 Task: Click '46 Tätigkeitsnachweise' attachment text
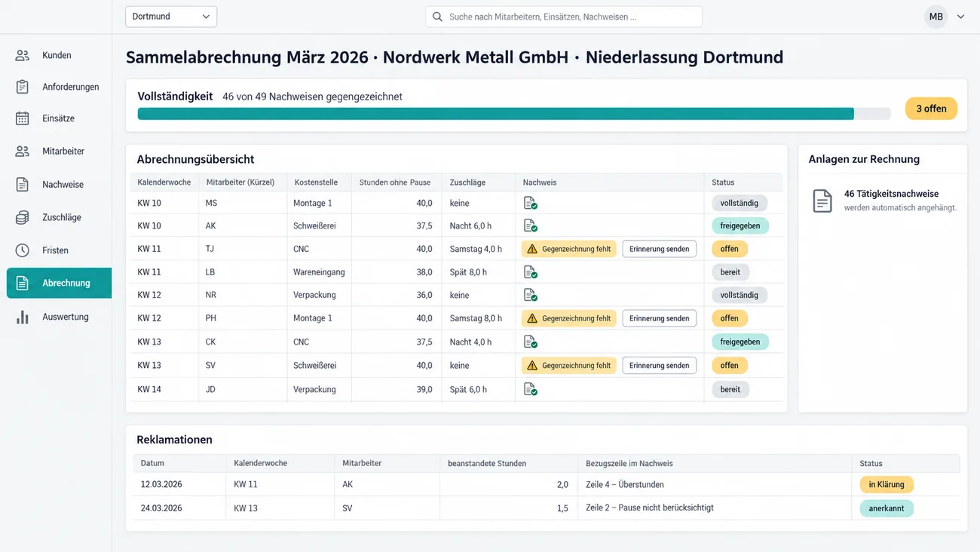[x=891, y=194]
